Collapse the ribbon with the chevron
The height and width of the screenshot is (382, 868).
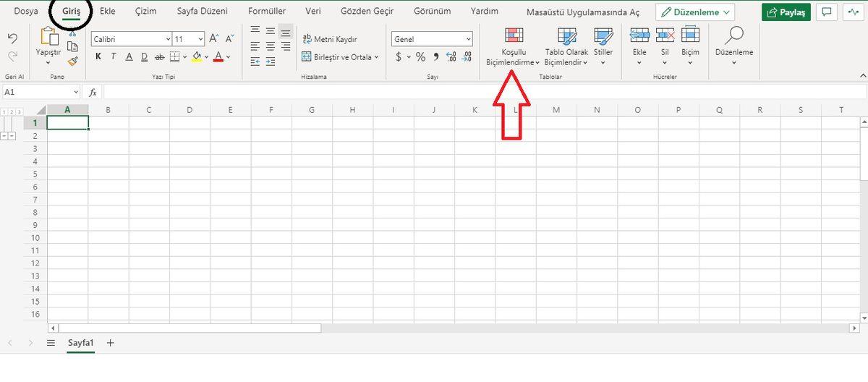(862, 75)
